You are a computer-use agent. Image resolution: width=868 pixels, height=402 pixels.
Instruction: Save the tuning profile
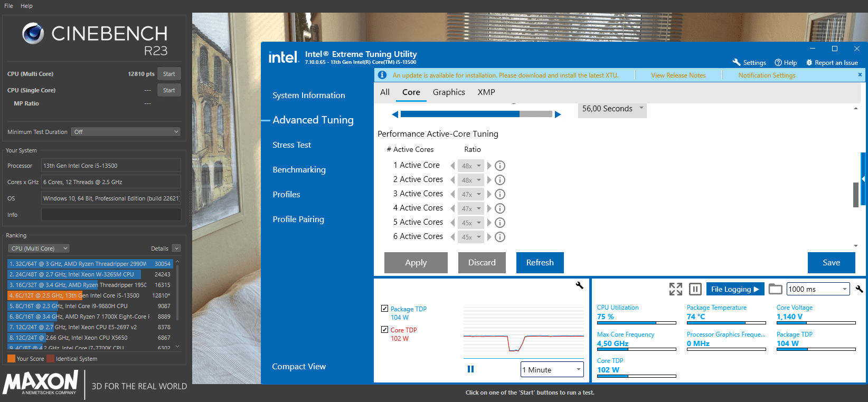[x=832, y=262]
